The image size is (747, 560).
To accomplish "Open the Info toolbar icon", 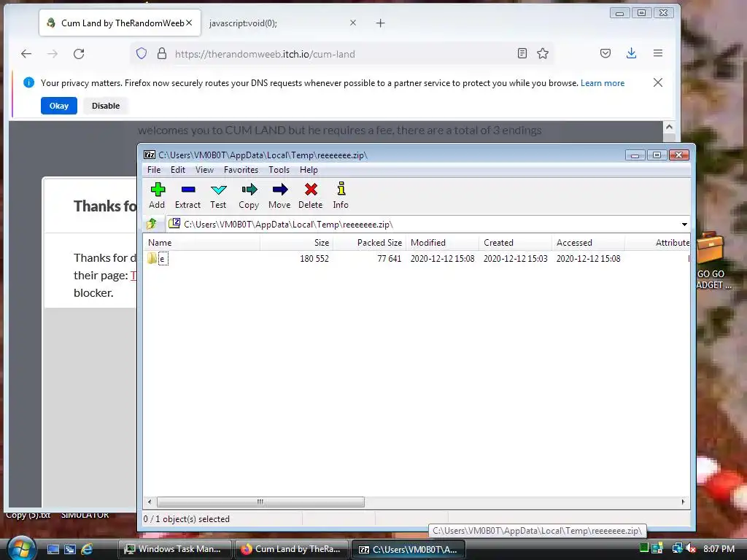I will click(341, 195).
